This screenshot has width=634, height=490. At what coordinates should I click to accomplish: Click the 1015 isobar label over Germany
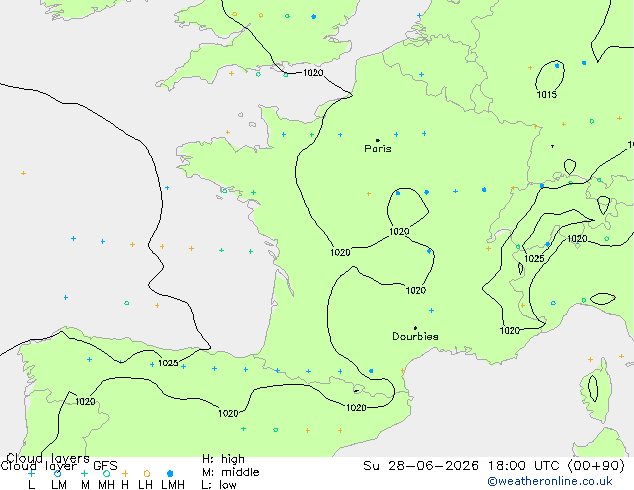(547, 95)
